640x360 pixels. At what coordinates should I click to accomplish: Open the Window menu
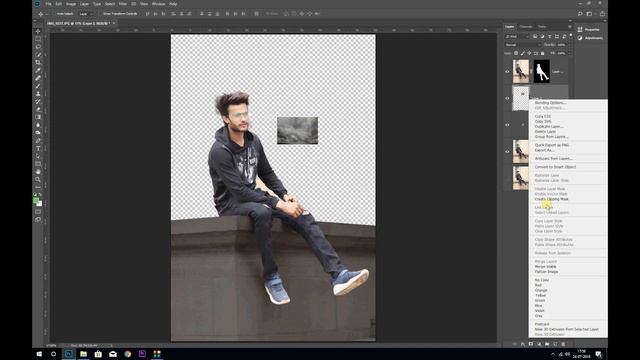tap(158, 4)
